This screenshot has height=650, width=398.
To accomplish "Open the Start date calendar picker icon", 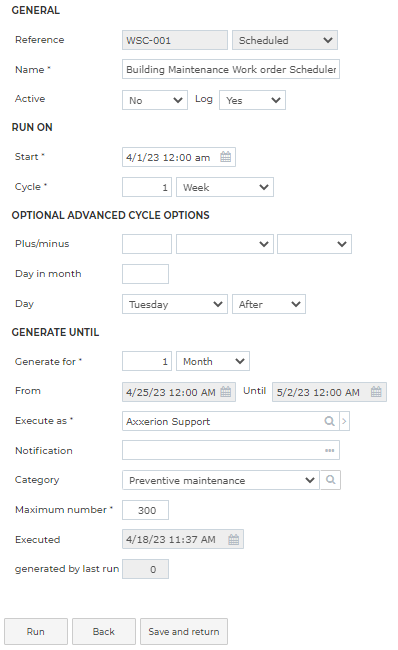I will (226, 157).
